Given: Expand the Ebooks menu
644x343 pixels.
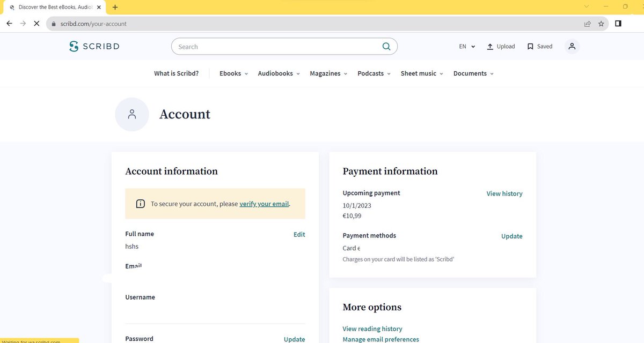Looking at the screenshot, I should tap(233, 73).
